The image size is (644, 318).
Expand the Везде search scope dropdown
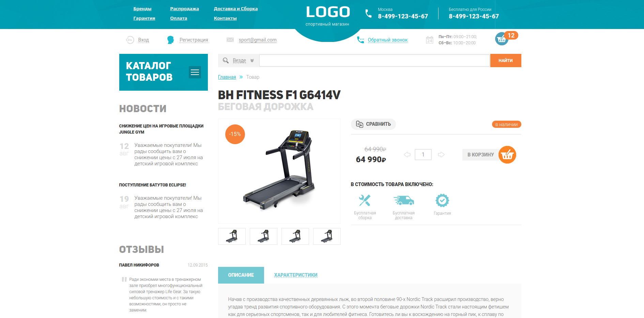(243, 61)
